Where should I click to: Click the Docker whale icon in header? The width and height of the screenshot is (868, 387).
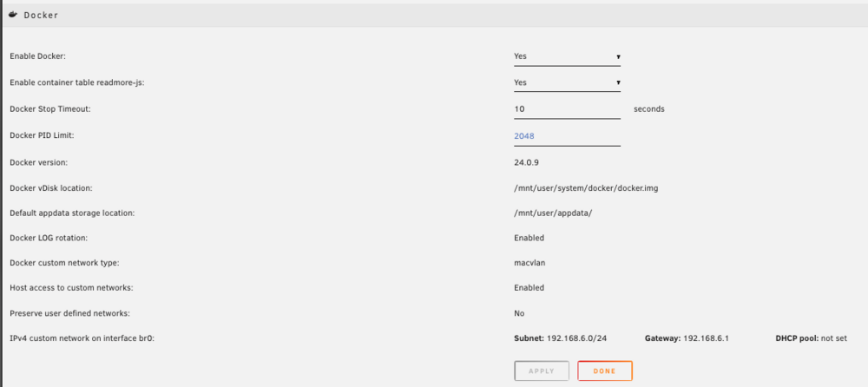pyautogui.click(x=13, y=15)
